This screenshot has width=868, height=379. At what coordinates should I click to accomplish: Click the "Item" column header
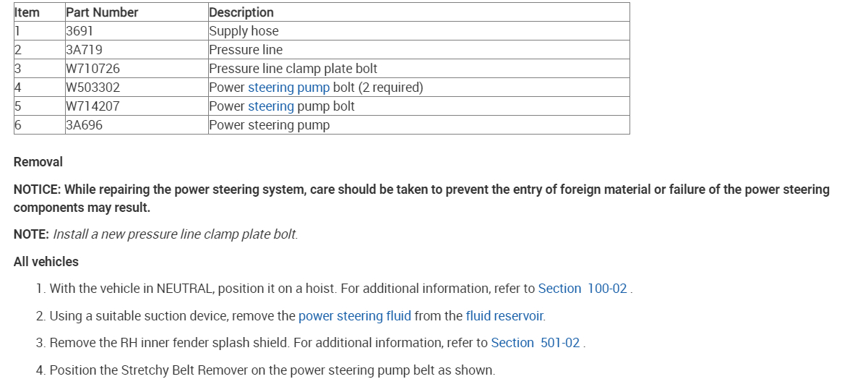27,12
